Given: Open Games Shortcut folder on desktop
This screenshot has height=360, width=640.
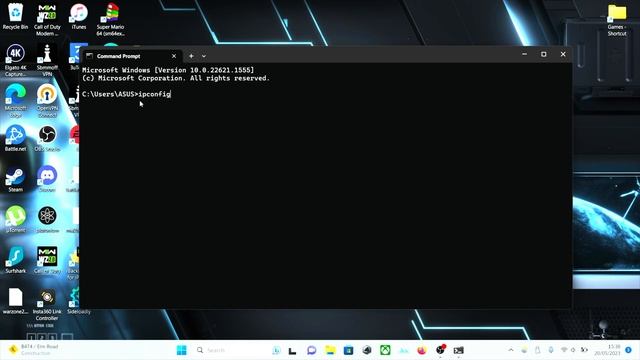Looking at the screenshot, I should [617, 20].
